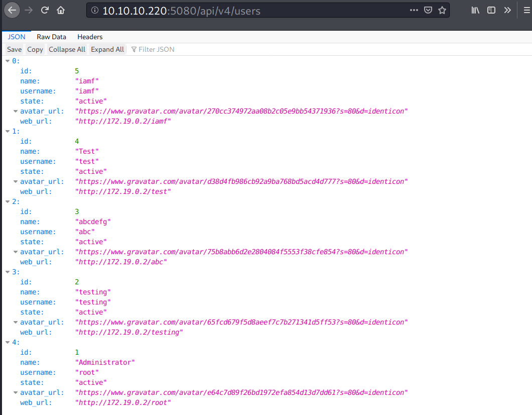
Task: Switch to the Headers tab
Action: (90, 37)
